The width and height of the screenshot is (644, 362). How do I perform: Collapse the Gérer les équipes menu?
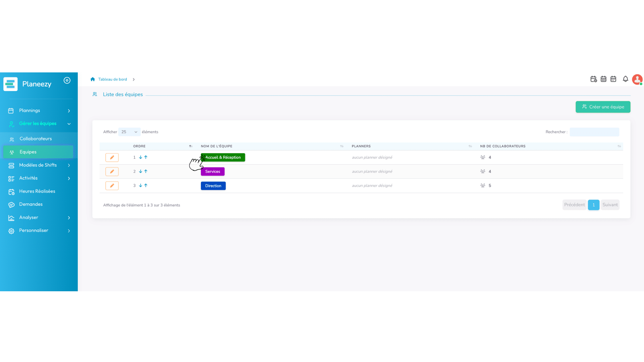39,124
